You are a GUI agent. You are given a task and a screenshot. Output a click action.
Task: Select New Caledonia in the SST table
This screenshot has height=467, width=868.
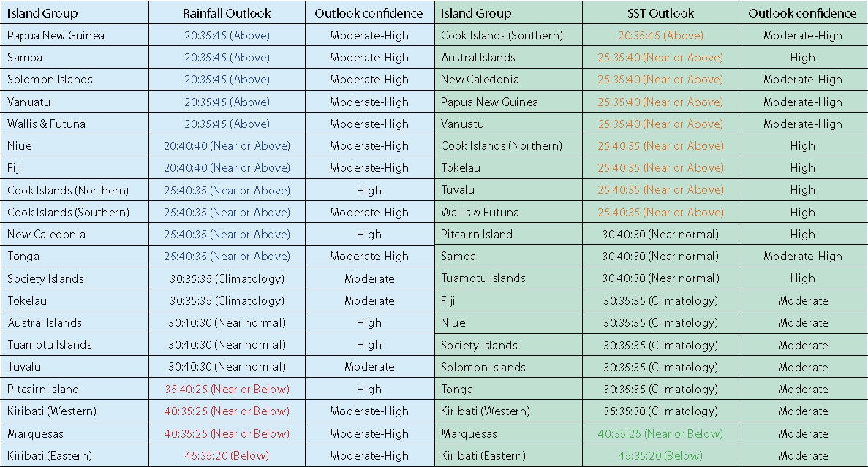tap(480, 79)
